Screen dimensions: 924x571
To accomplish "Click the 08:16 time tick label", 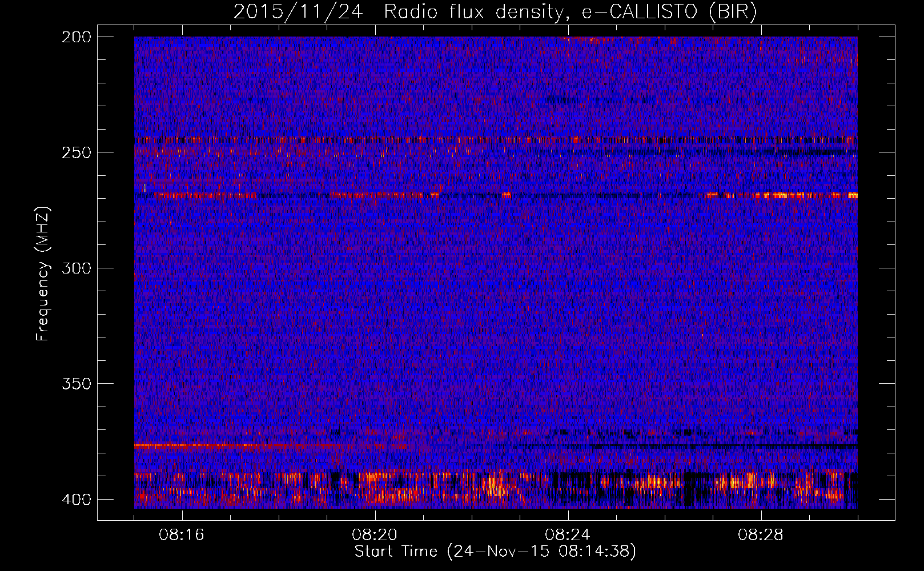I will click(182, 535).
